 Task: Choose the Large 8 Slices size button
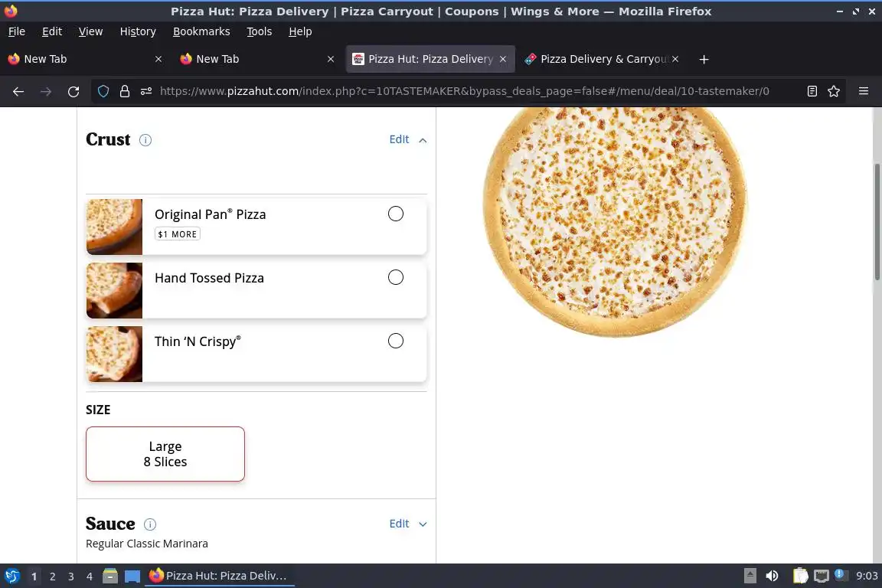pyautogui.click(x=165, y=454)
